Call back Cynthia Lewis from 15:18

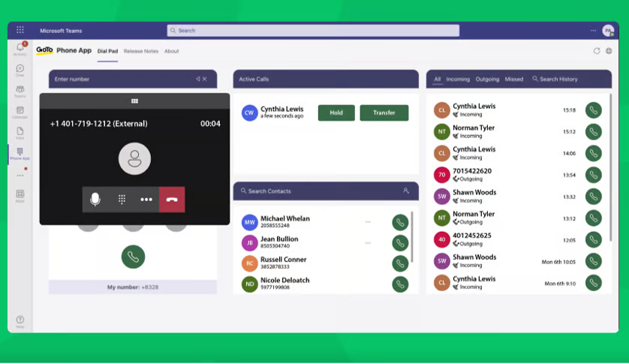coord(593,110)
